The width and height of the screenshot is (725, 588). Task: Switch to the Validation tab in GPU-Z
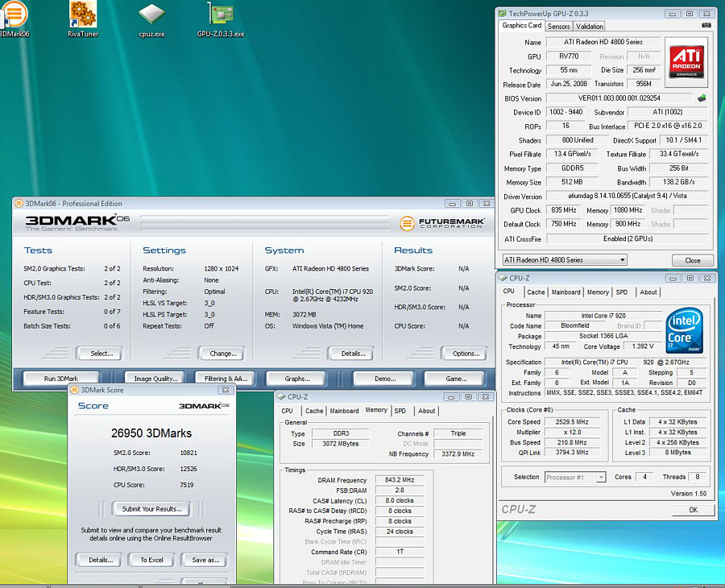(x=589, y=27)
